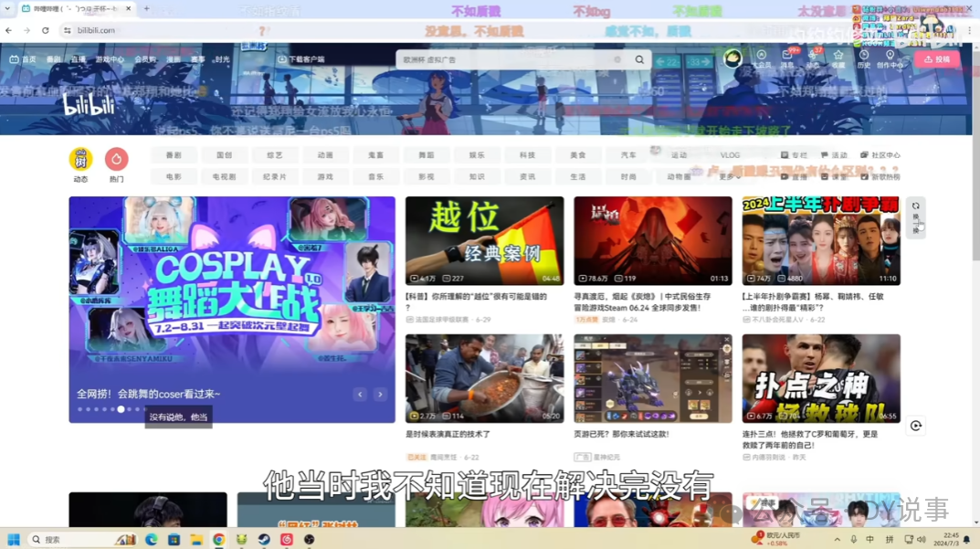Expand the browser tab list chevron

tap(7, 9)
